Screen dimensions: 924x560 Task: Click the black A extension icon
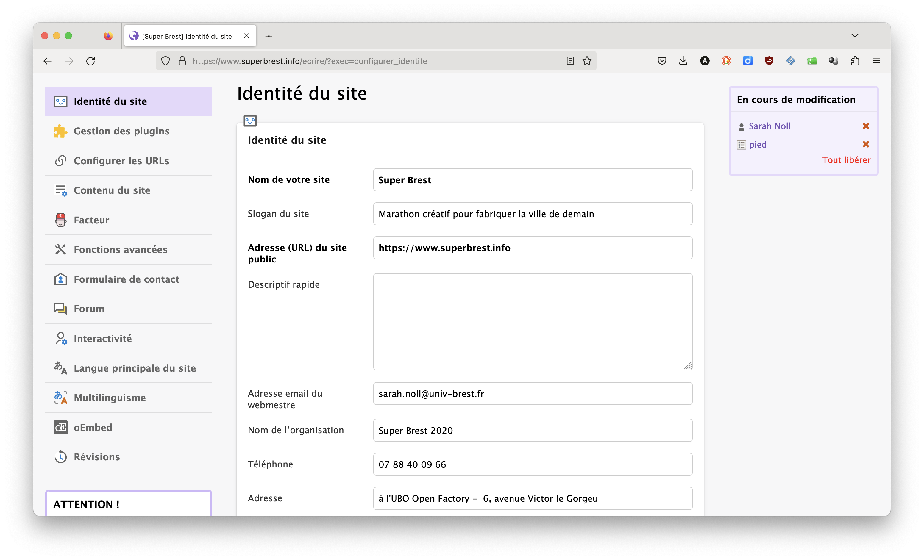705,61
